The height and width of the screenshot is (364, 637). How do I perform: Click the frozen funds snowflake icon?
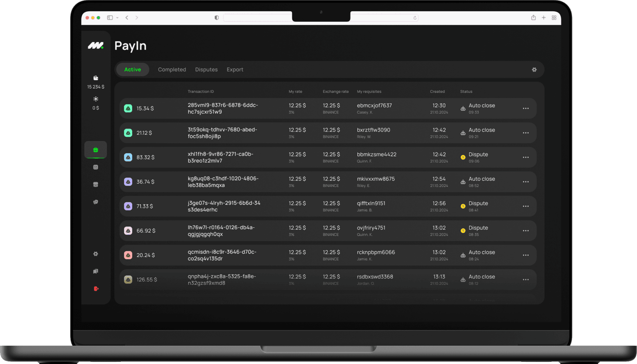coord(95,99)
